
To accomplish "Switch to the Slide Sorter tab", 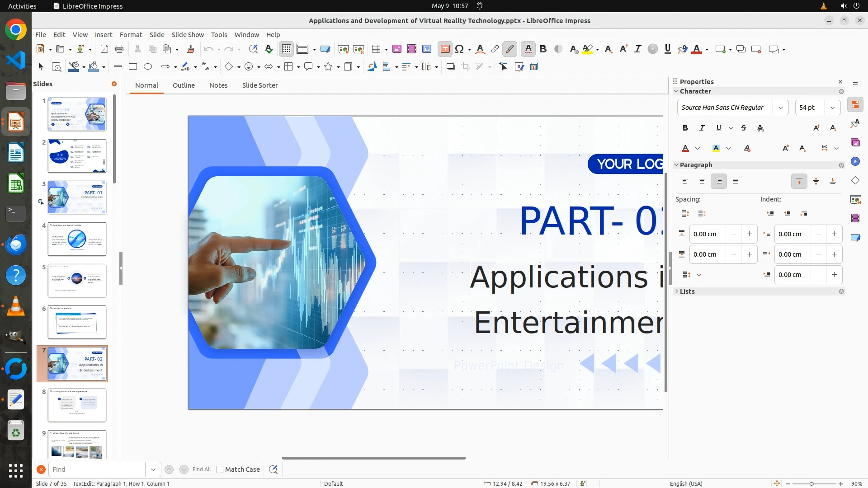I will click(x=259, y=85).
